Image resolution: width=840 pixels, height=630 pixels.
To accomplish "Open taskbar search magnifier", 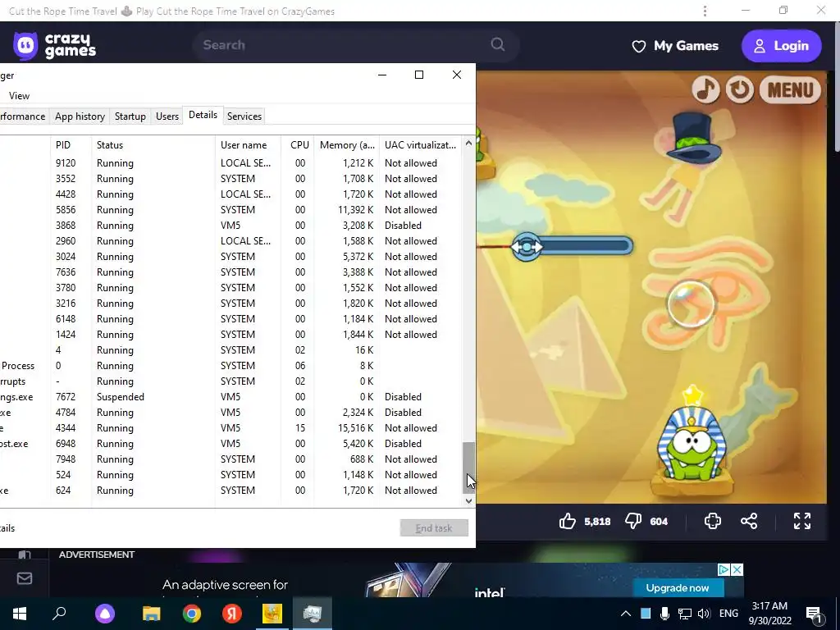I will pyautogui.click(x=59, y=614).
